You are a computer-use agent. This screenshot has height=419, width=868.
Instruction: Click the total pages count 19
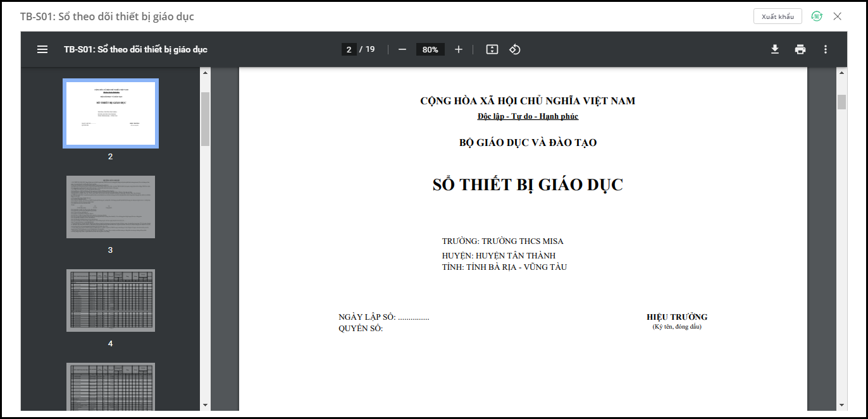tap(370, 49)
